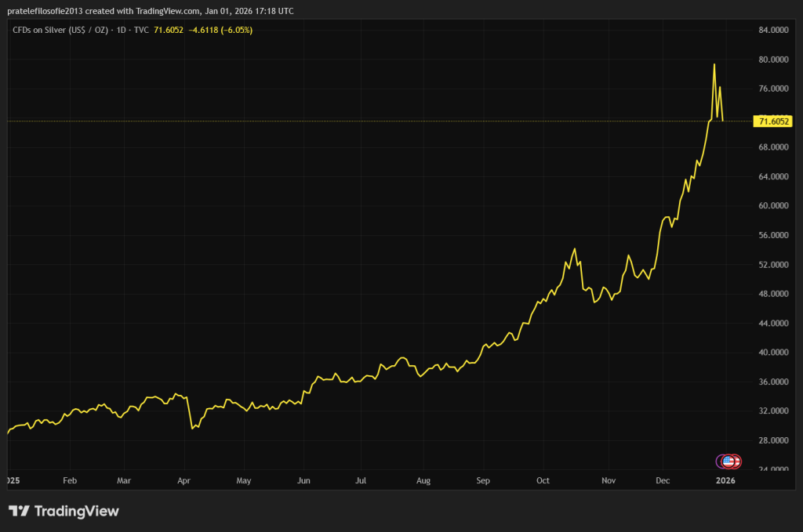Click the yellow 71.6052 current price tag
Screen dimensions: 803x532
[772, 121]
